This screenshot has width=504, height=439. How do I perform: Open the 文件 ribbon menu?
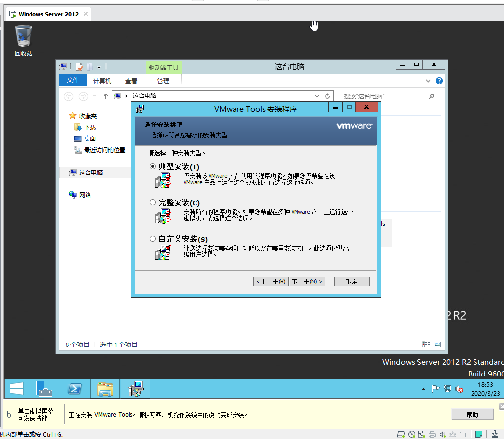point(73,81)
